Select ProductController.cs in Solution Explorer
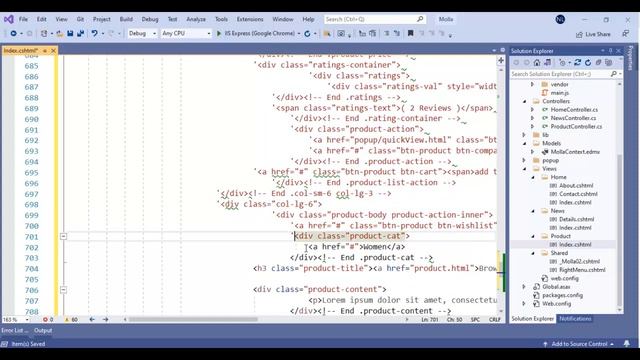 [x=576, y=127]
